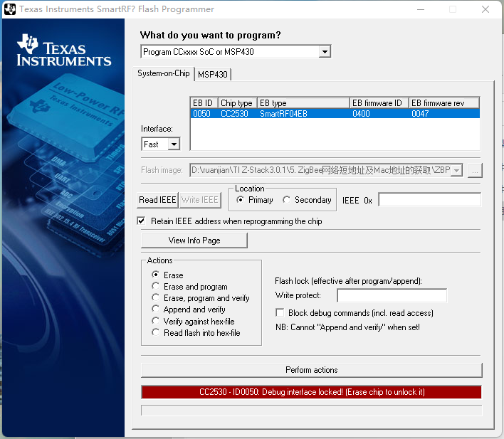Click the Write IEEE button
This screenshot has height=439, width=504.
[200, 200]
